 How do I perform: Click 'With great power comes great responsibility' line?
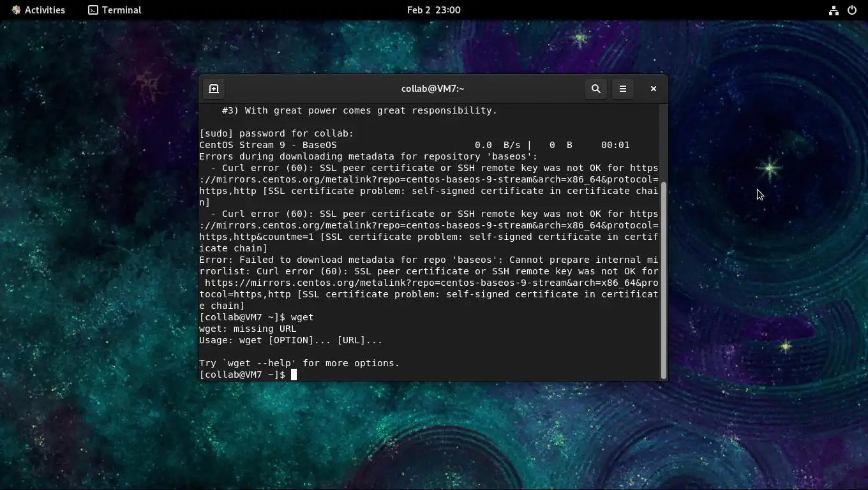click(x=359, y=110)
